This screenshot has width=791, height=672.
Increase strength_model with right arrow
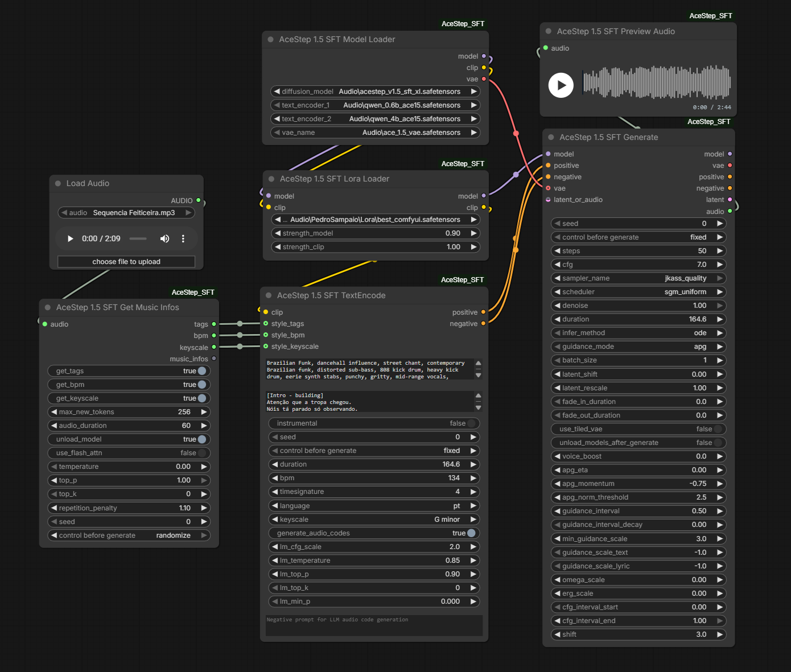pyautogui.click(x=473, y=233)
